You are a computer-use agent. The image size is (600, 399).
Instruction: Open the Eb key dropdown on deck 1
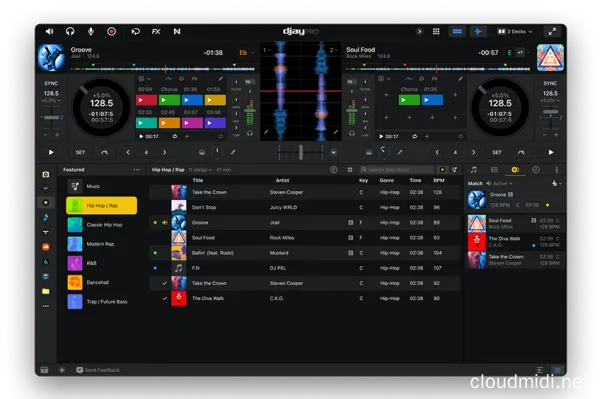pos(246,53)
